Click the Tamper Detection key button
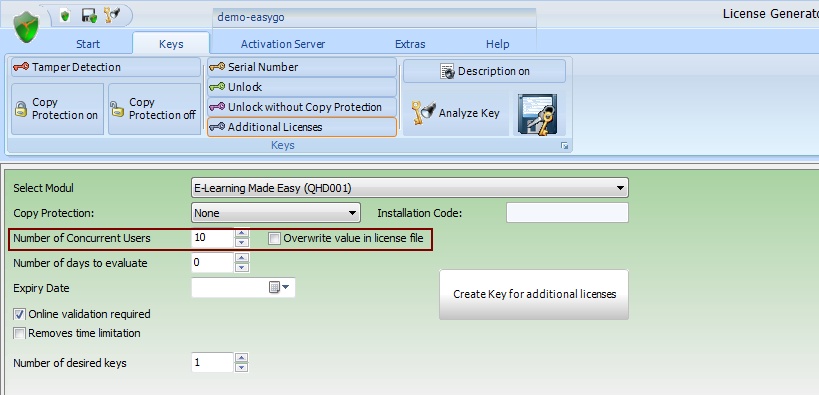 (106, 67)
